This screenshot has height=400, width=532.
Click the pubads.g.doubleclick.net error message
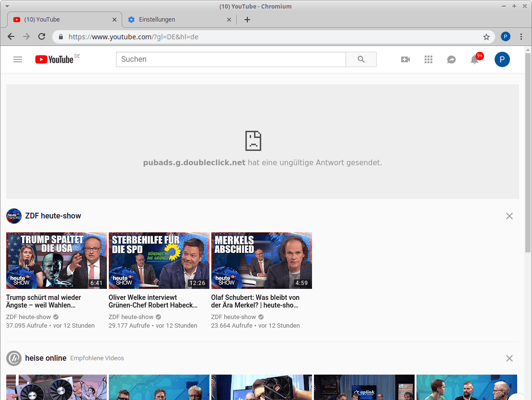pos(262,163)
